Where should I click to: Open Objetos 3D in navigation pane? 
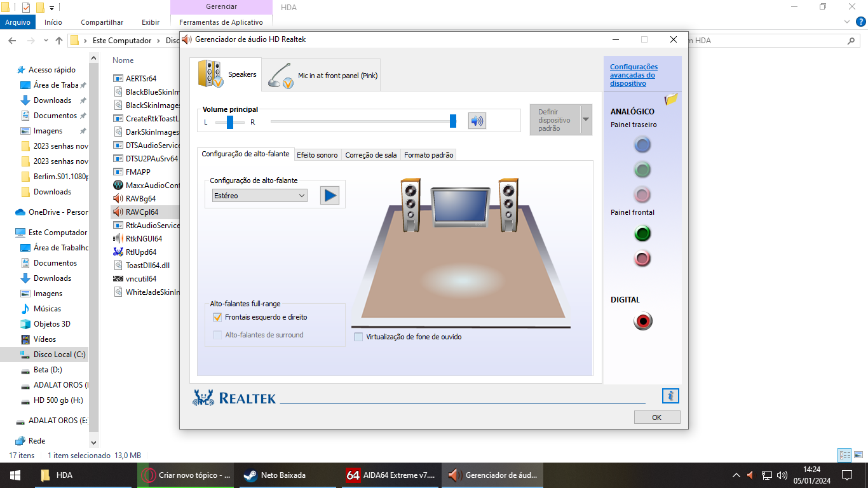(51, 324)
